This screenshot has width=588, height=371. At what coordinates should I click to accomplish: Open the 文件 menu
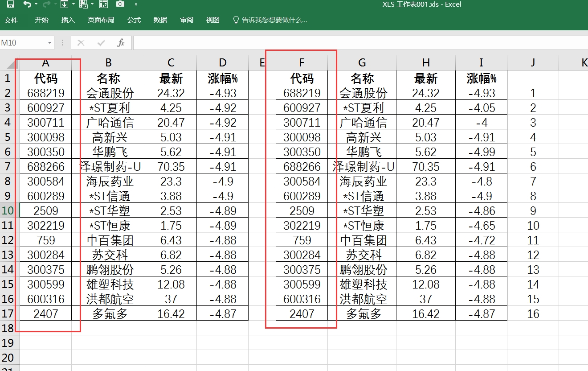(11, 20)
